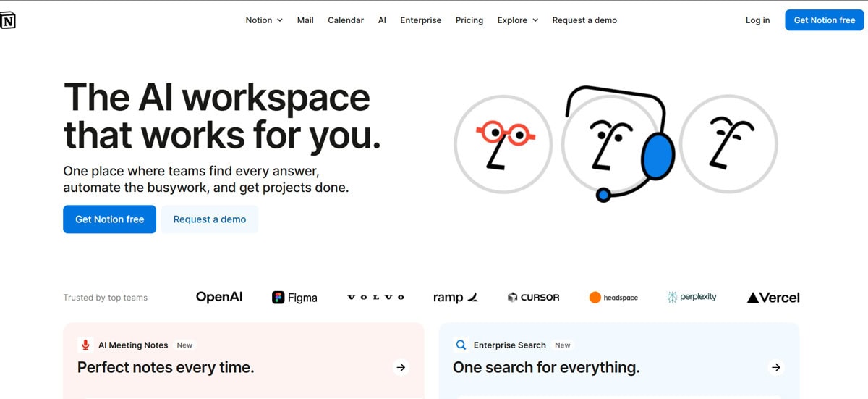Click the Figma logo
Screen dimensions: 868x399
point(294,298)
